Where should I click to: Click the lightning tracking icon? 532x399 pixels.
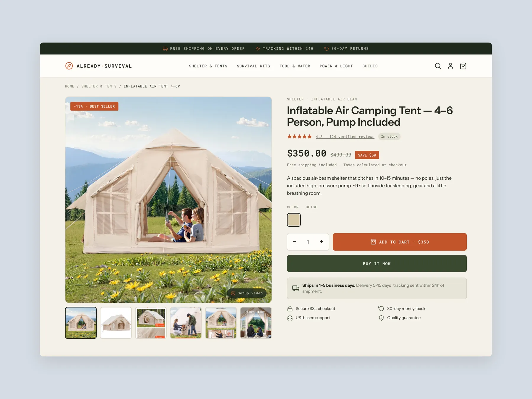click(258, 48)
